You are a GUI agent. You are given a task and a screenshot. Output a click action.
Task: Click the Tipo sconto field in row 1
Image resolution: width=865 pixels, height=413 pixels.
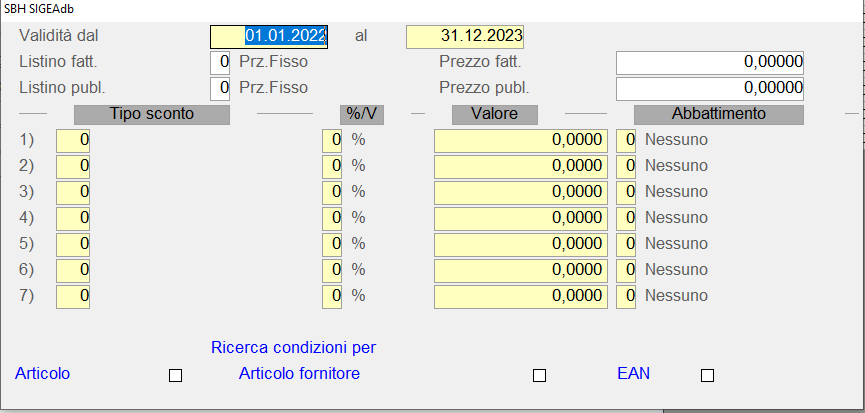[73, 140]
